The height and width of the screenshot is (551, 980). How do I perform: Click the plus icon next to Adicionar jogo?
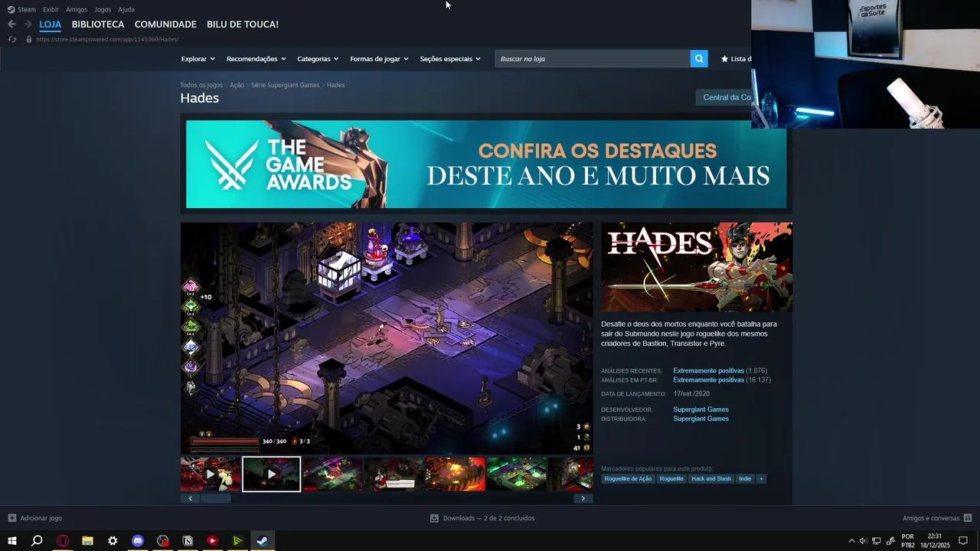click(11, 518)
